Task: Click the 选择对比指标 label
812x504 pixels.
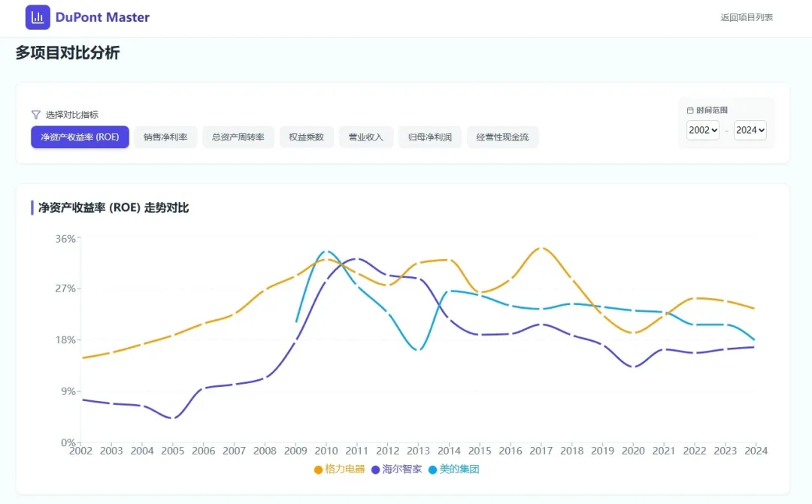Action: (72, 115)
